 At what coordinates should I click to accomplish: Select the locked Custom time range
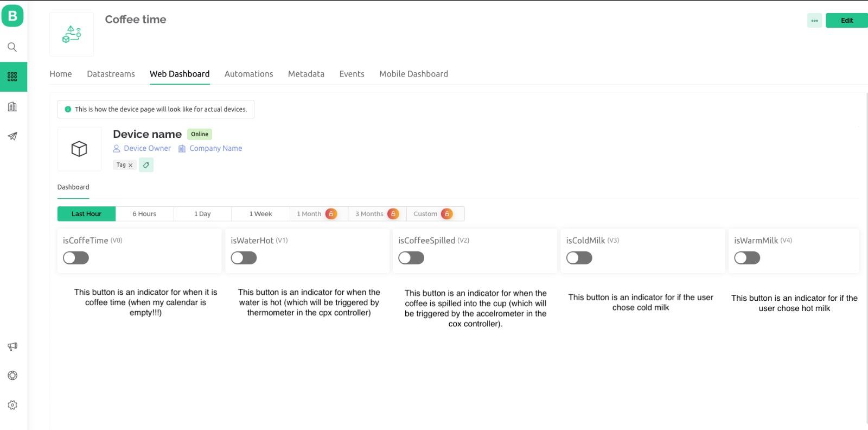(435, 214)
